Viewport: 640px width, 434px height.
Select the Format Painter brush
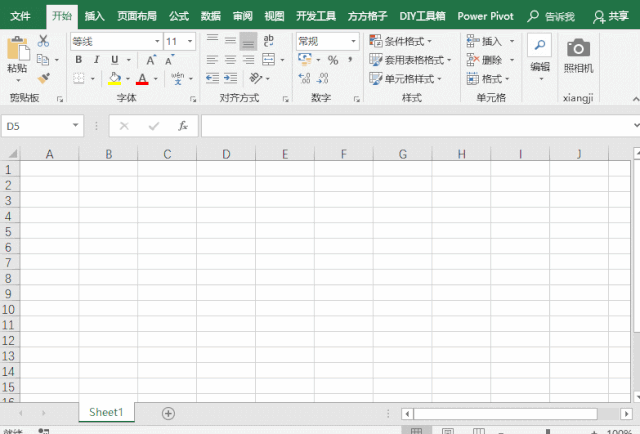(x=43, y=77)
